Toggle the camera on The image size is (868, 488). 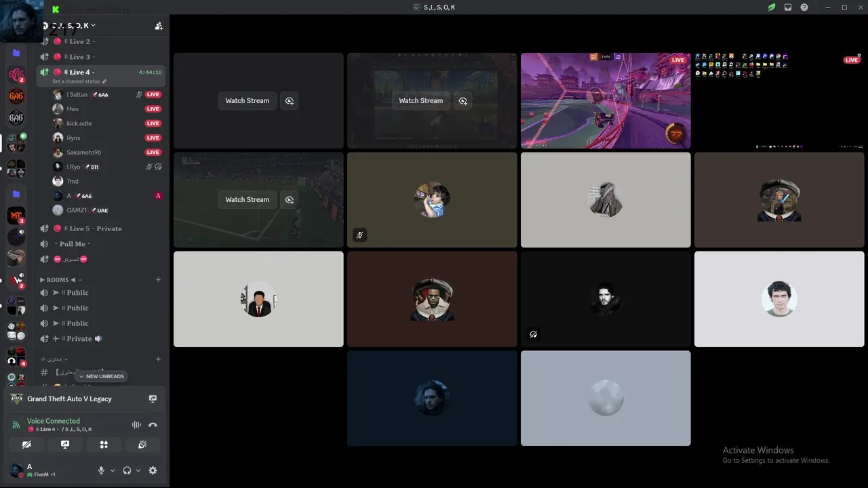[x=26, y=445]
